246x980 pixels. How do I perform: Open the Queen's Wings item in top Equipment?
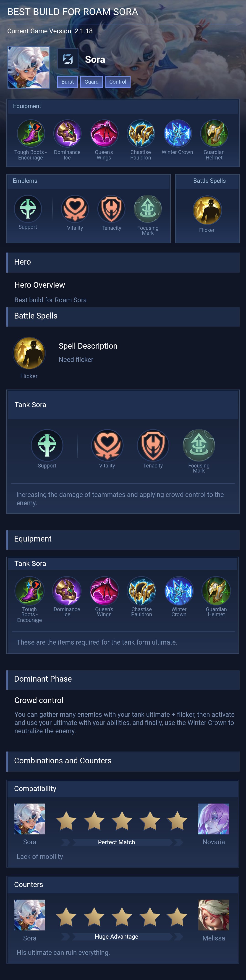104,133
